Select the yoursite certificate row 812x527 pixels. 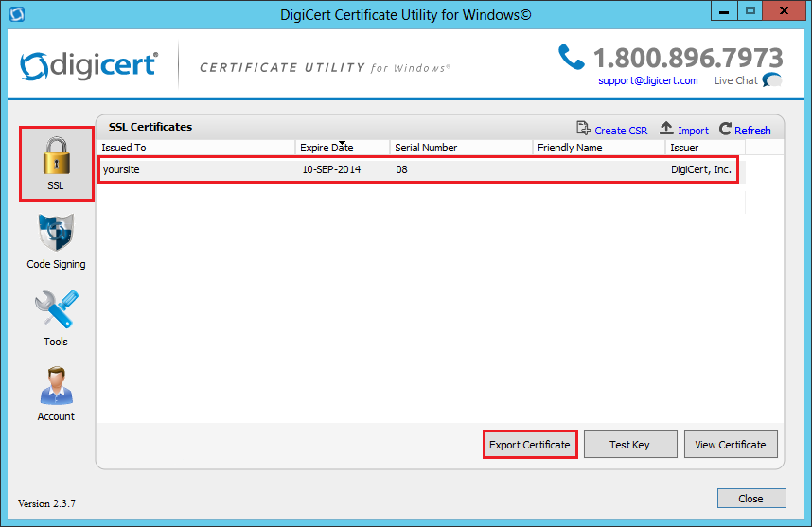[x=416, y=170]
